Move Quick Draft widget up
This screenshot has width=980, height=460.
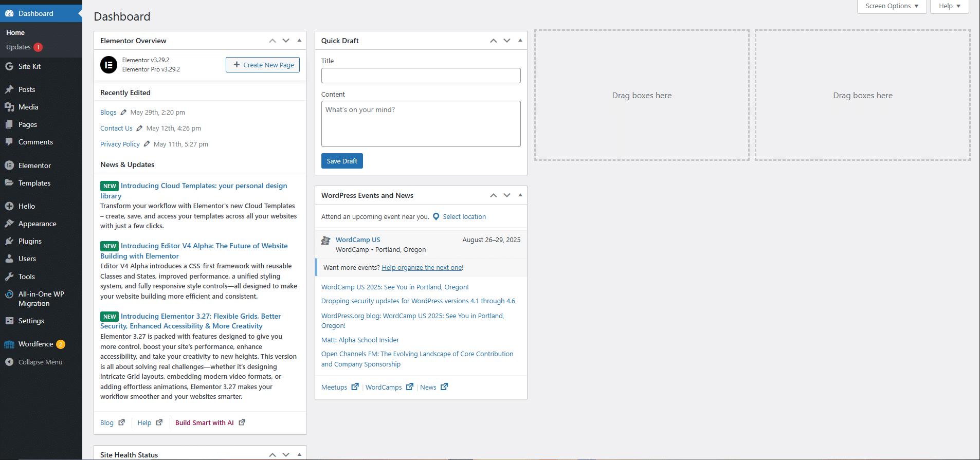point(494,41)
